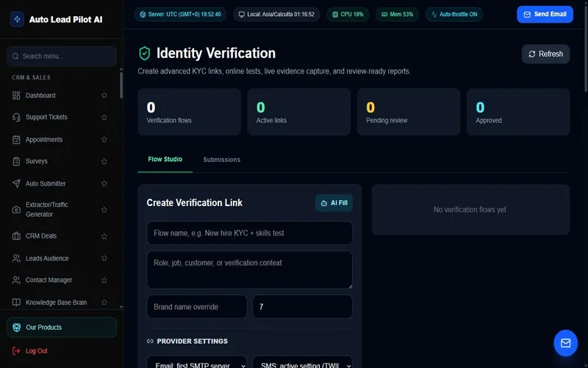Click the memory icon in header

point(384,14)
